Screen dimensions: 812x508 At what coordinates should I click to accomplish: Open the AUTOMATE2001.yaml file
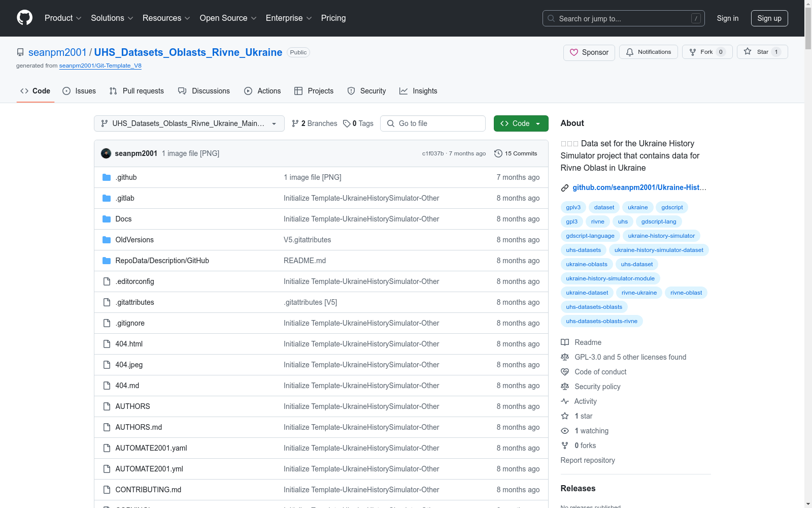[151, 448]
